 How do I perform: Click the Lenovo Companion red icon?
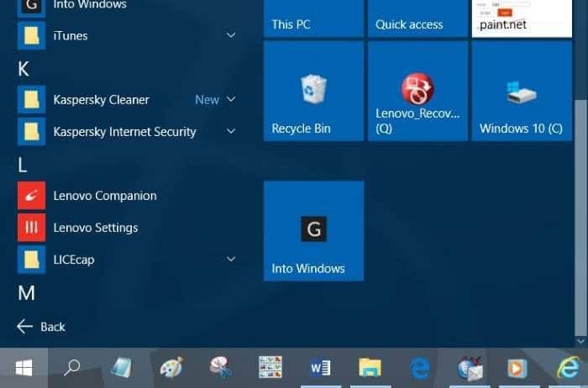pyautogui.click(x=32, y=196)
